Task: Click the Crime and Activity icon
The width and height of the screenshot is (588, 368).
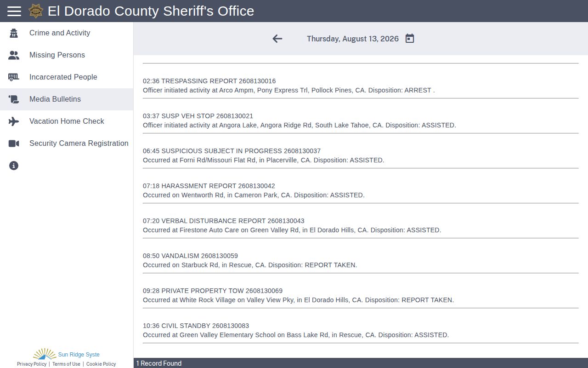Action: click(x=14, y=33)
